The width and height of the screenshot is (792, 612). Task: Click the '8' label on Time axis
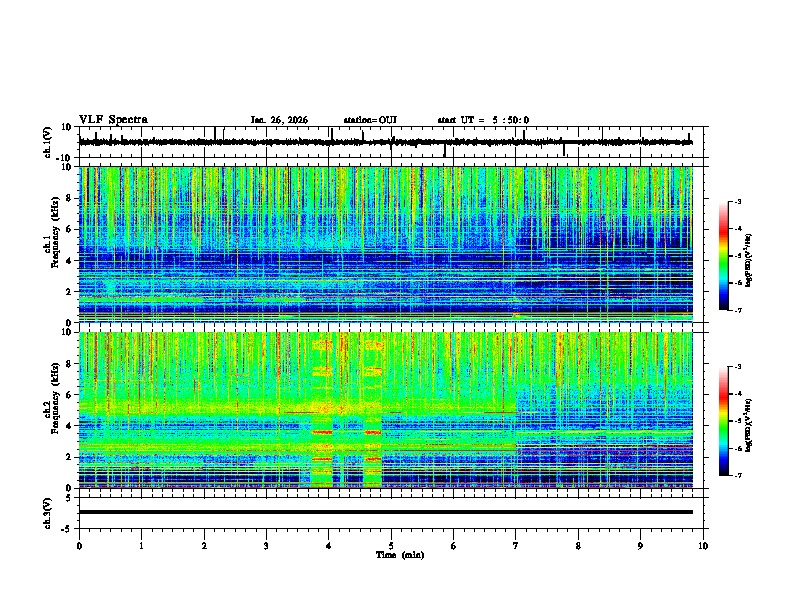click(578, 546)
